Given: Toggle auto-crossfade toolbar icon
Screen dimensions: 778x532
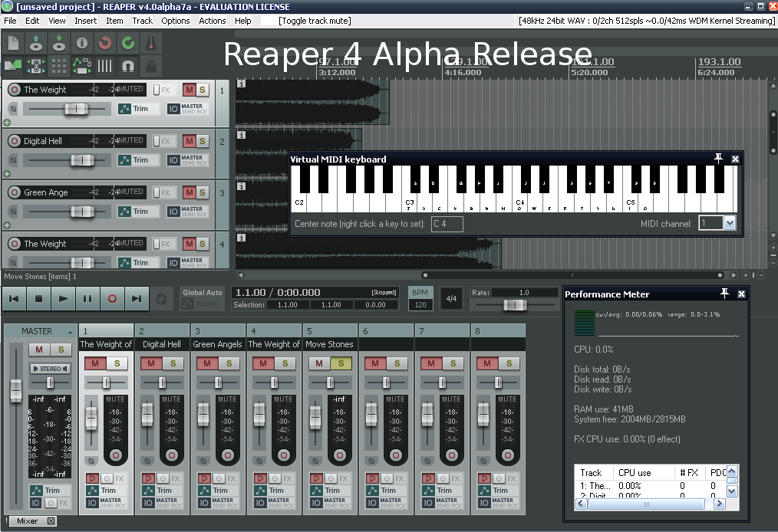Looking at the screenshot, I should point(13,65).
